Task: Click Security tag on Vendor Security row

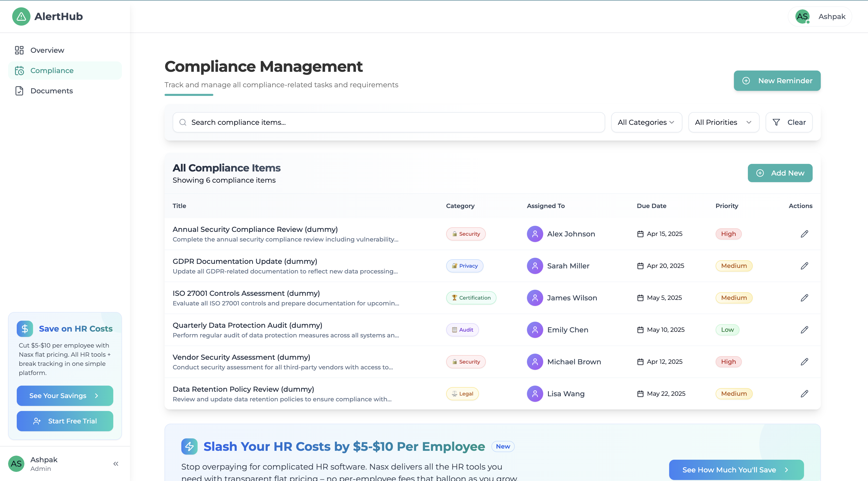Action: 466,362
